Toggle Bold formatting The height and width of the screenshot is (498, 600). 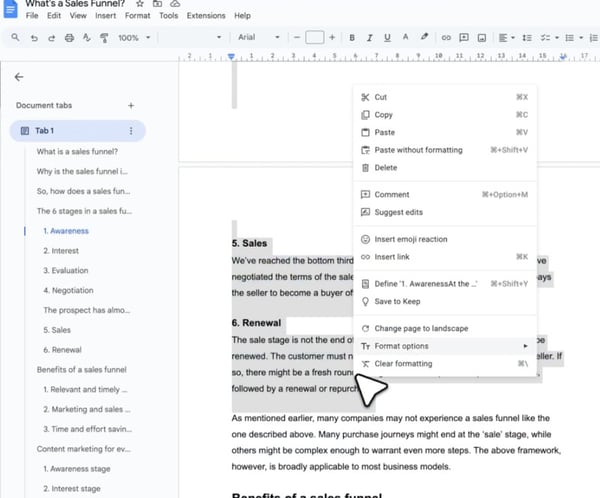click(352, 38)
